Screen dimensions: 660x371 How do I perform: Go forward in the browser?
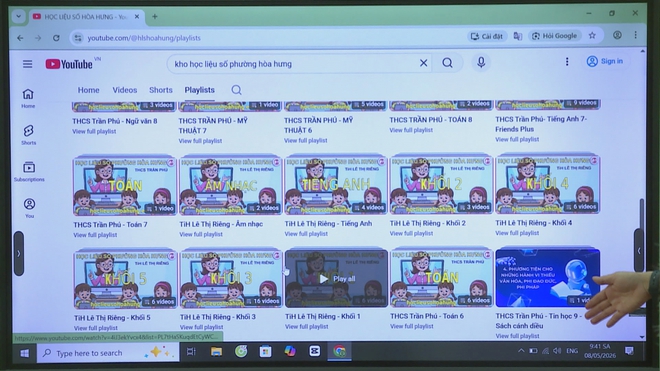[38, 38]
